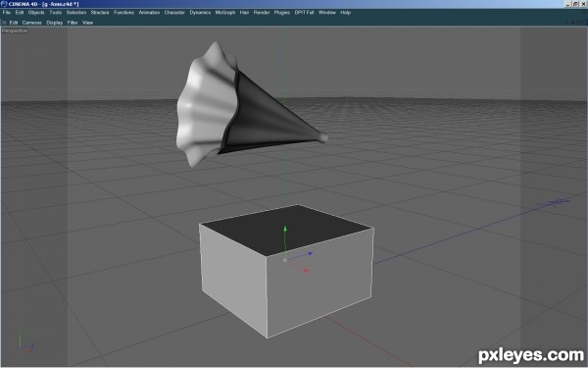The height and width of the screenshot is (368, 588).
Task: Click the world axis indicator in viewport corner
Action: point(26,342)
